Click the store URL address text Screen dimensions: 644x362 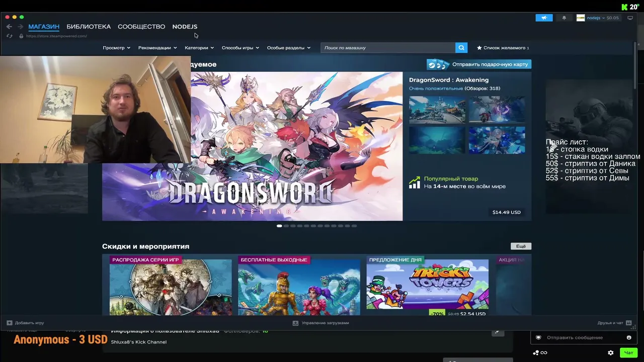(x=56, y=36)
